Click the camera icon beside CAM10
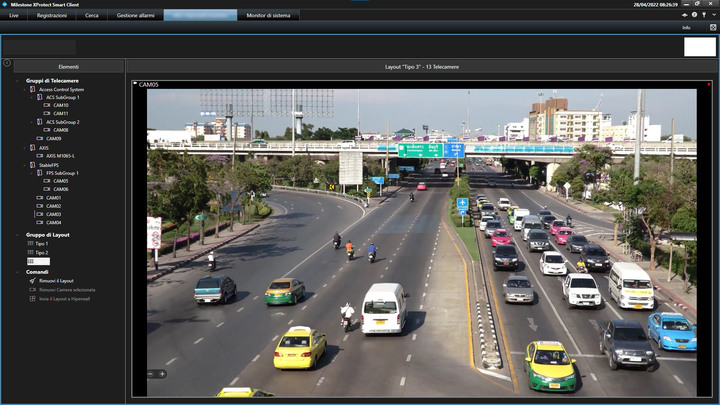Screen dimensions: 720x405 coord(47,105)
